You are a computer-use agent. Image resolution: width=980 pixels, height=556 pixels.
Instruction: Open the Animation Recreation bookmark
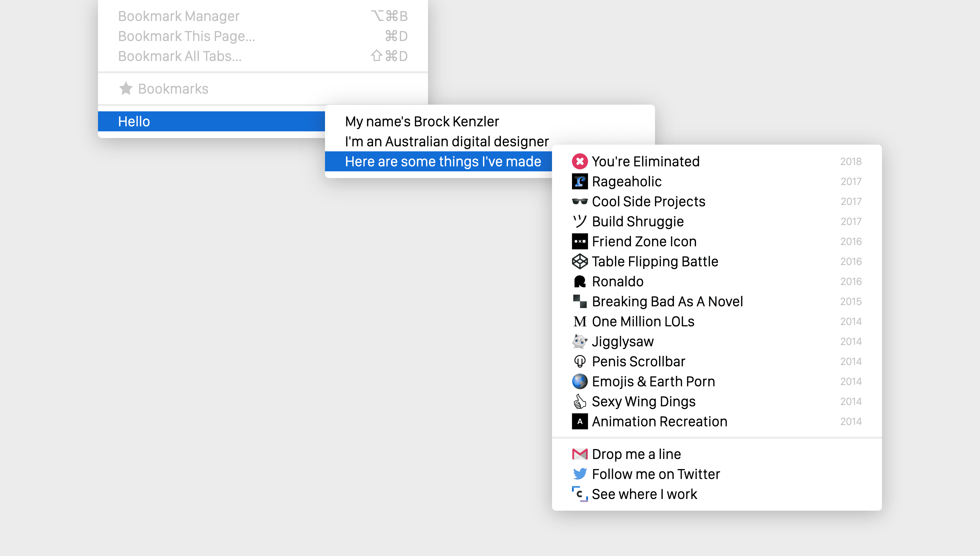(x=659, y=422)
